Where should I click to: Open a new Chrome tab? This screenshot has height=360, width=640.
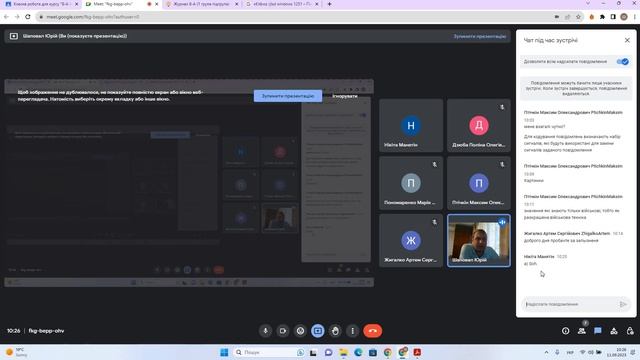tap(329, 4)
